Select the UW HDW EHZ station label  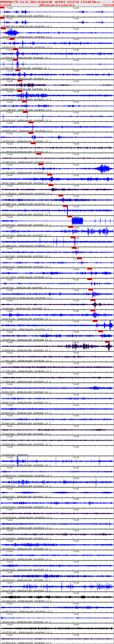(x=26, y=560)
